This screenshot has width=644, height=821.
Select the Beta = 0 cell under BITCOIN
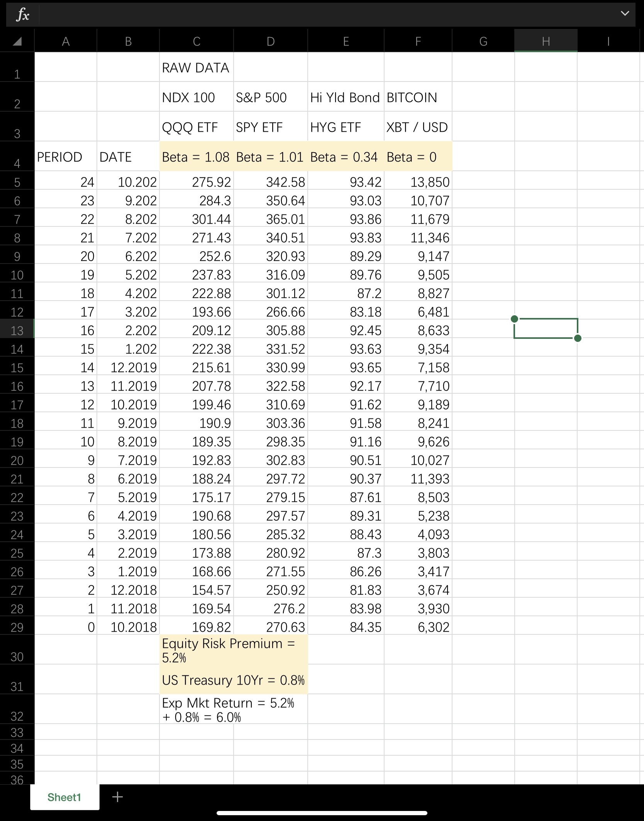(x=418, y=157)
